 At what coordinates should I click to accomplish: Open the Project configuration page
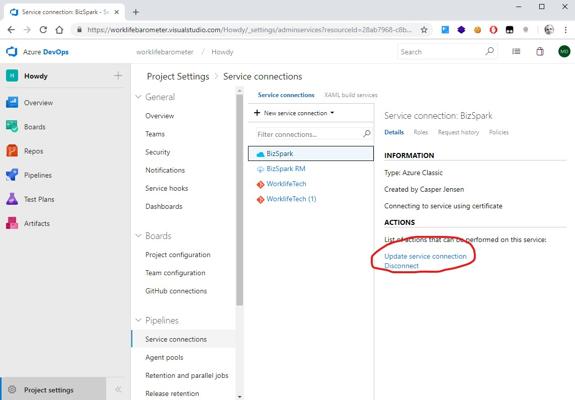point(178,254)
